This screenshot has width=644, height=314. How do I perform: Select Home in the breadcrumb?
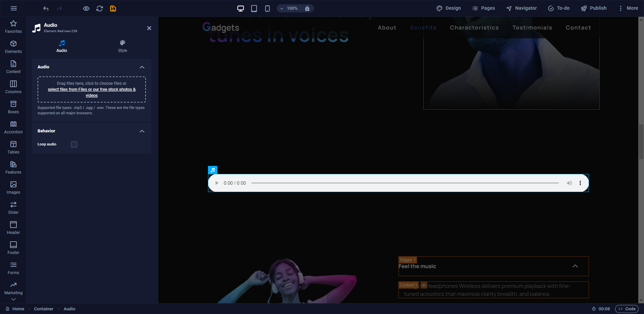click(15, 309)
